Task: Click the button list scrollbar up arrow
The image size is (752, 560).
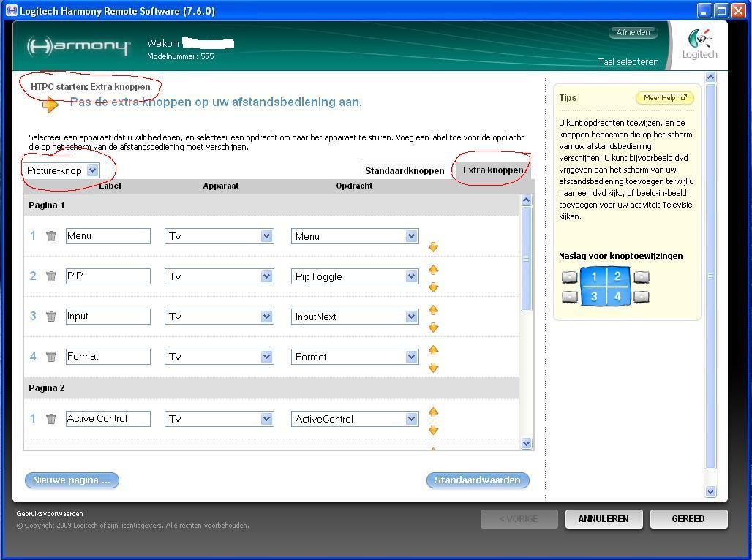Action: click(x=526, y=200)
